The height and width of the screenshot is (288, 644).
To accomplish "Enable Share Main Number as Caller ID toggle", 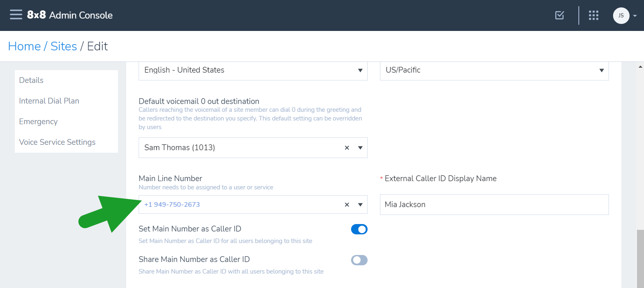I will click(x=359, y=260).
